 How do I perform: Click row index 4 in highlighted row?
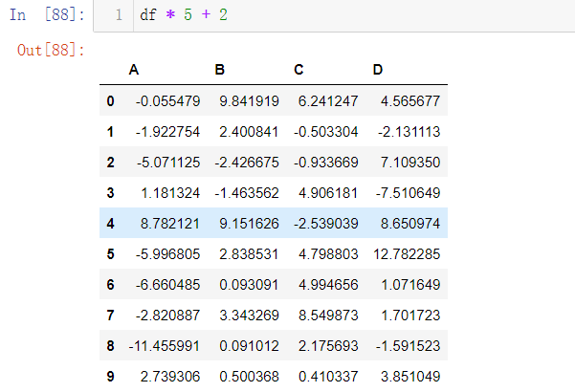point(110,224)
